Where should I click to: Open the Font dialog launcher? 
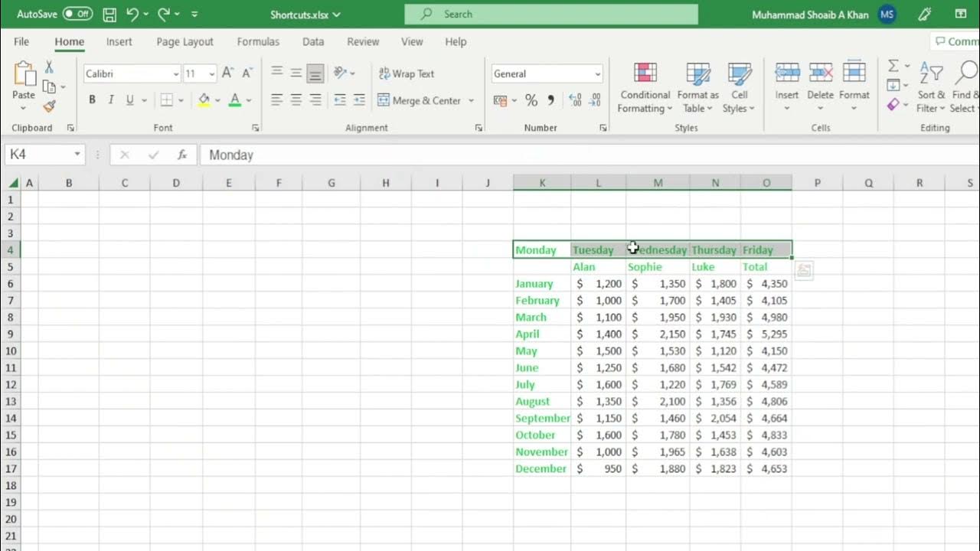click(256, 128)
